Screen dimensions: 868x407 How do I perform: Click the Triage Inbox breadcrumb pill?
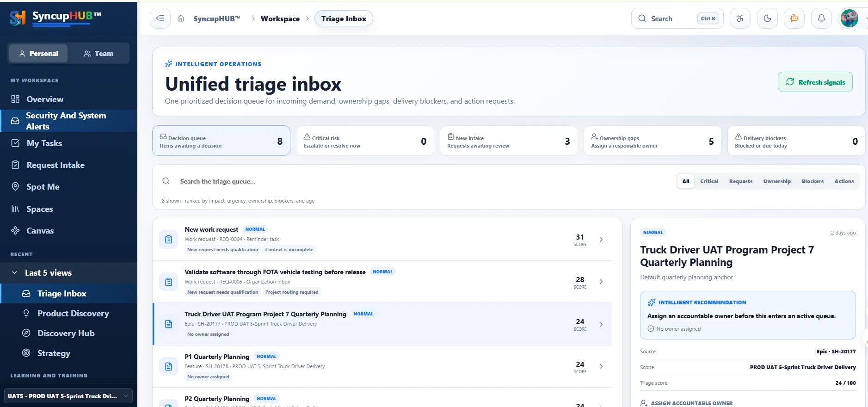click(x=344, y=18)
